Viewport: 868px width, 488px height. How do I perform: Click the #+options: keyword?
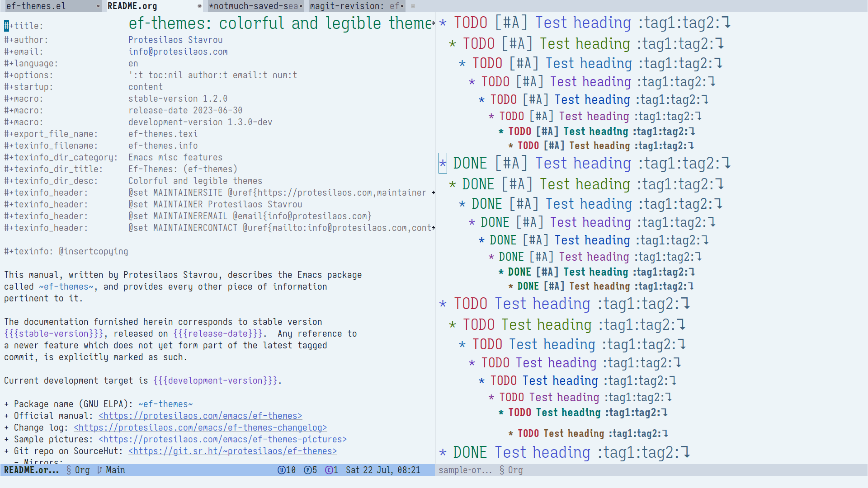(28, 75)
